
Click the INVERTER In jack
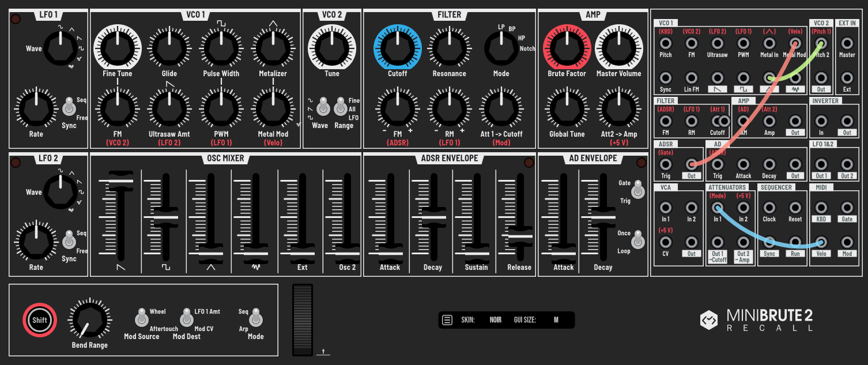[x=821, y=121]
